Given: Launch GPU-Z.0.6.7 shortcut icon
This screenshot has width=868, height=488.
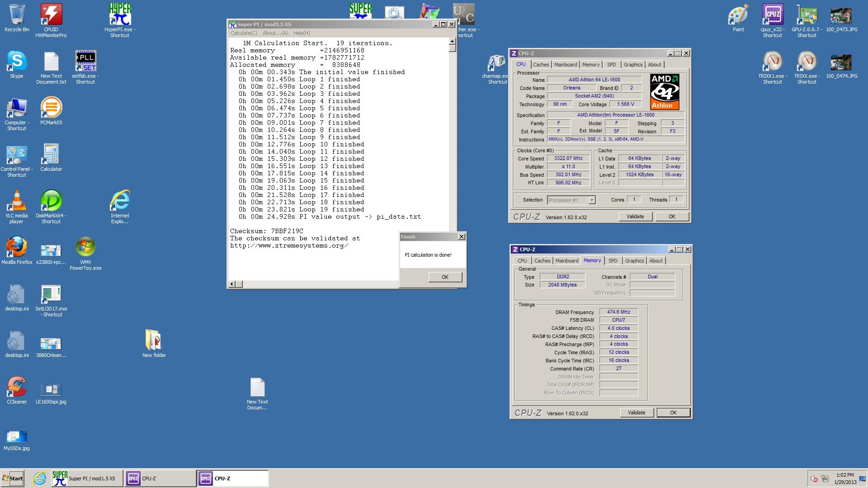Looking at the screenshot, I should [x=807, y=20].
